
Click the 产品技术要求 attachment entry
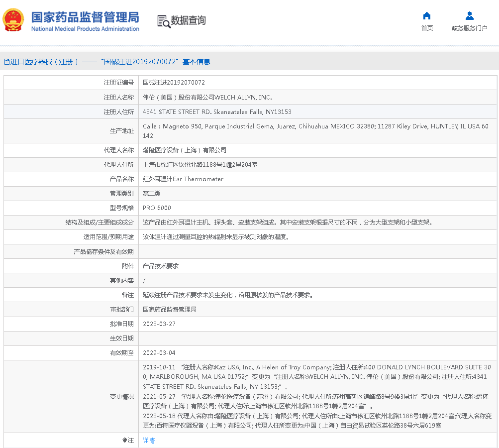tap(161, 266)
